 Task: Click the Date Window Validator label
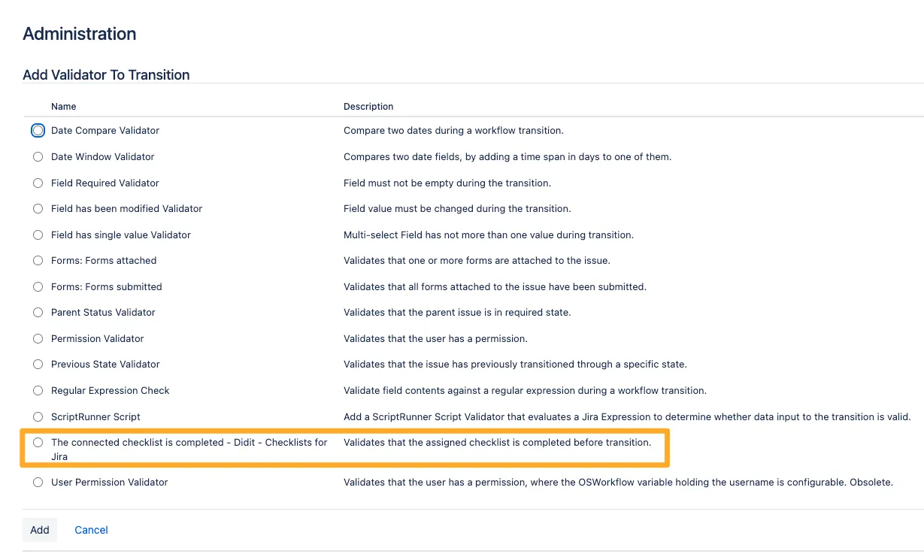(x=103, y=157)
